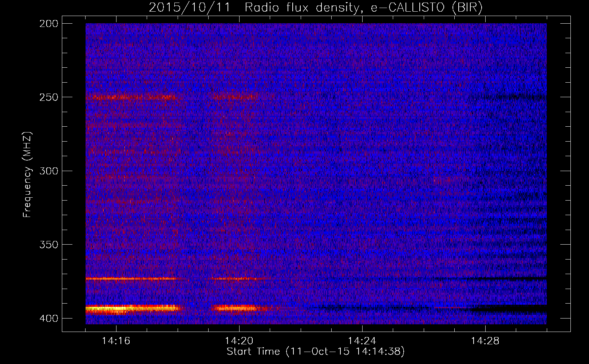Click the '350' frequency tick label
The height and width of the screenshot is (364, 589).
(x=49, y=245)
